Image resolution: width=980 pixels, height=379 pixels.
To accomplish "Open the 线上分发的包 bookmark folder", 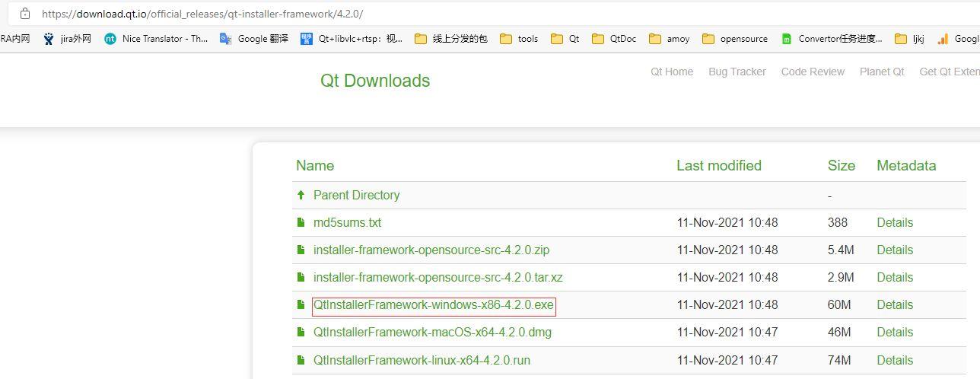I will (x=451, y=39).
